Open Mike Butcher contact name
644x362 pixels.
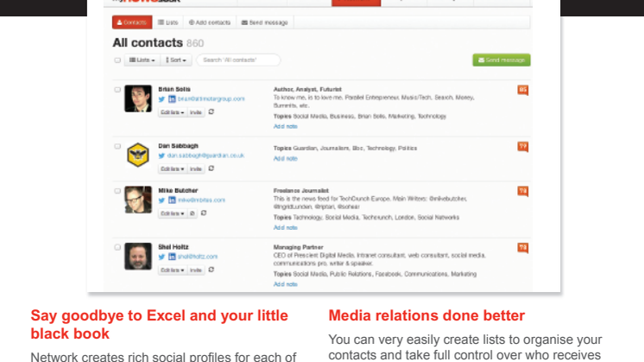(178, 191)
